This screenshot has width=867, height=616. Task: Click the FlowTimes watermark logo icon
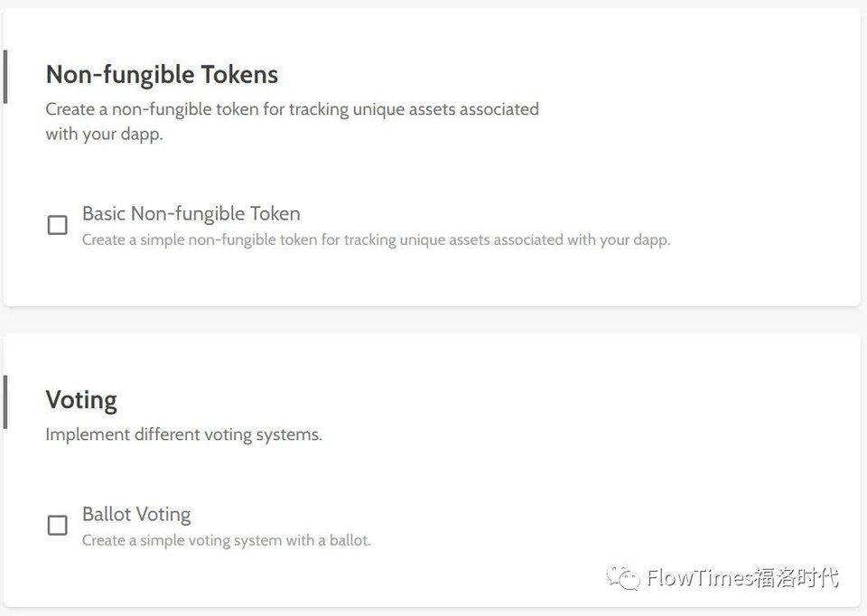pyautogui.click(x=624, y=578)
